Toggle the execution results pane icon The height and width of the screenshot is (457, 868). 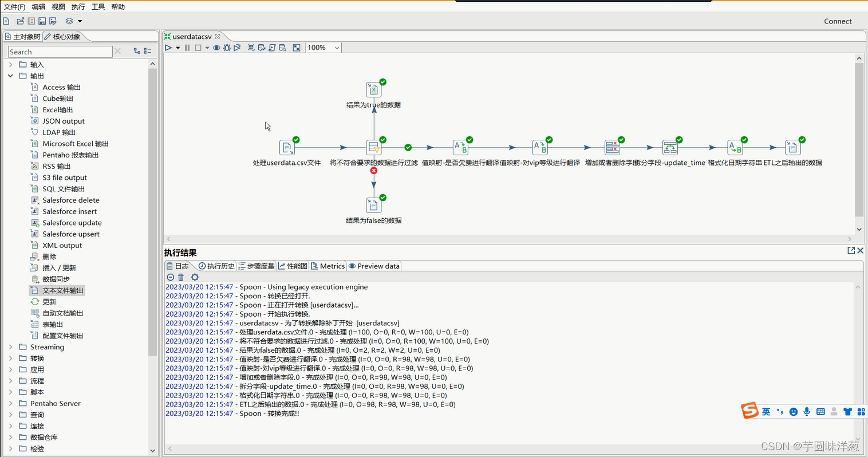[x=297, y=48]
